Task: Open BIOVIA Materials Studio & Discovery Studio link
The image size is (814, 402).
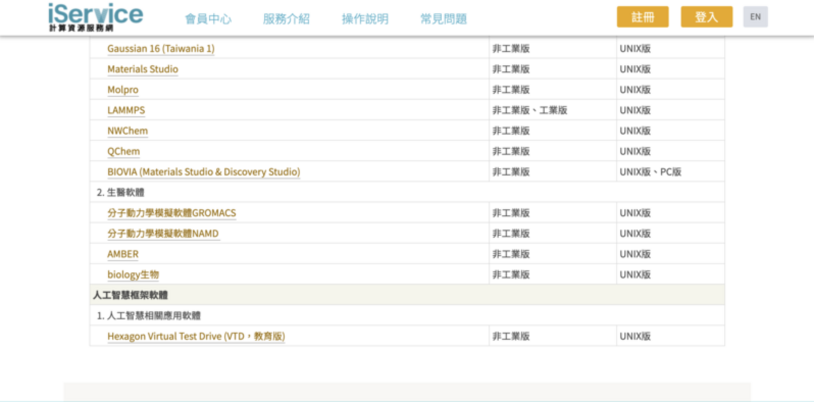Action: coord(204,172)
